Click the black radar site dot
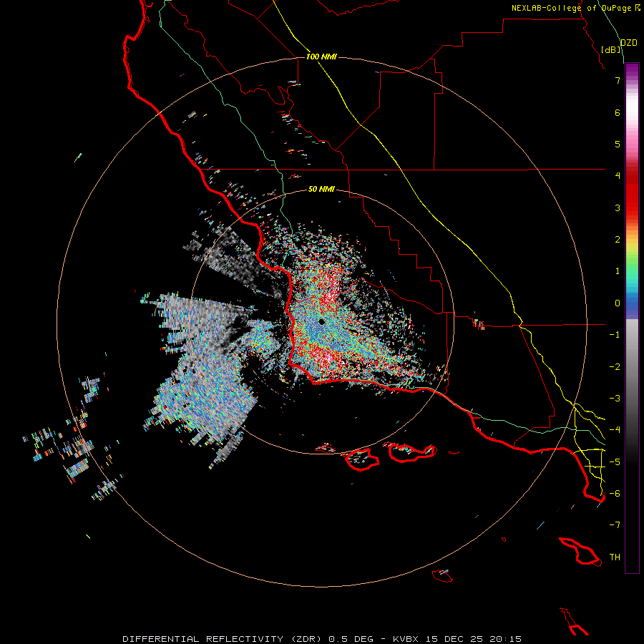 [x=321, y=322]
